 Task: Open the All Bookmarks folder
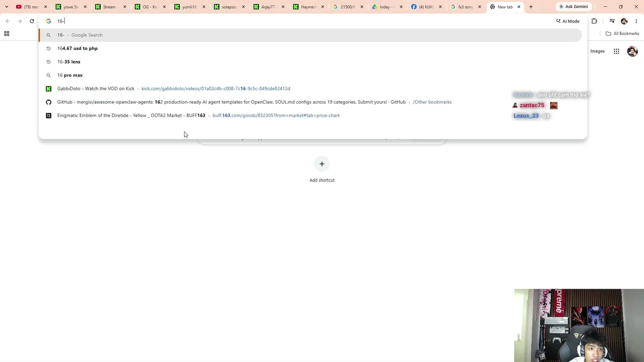(622, 34)
